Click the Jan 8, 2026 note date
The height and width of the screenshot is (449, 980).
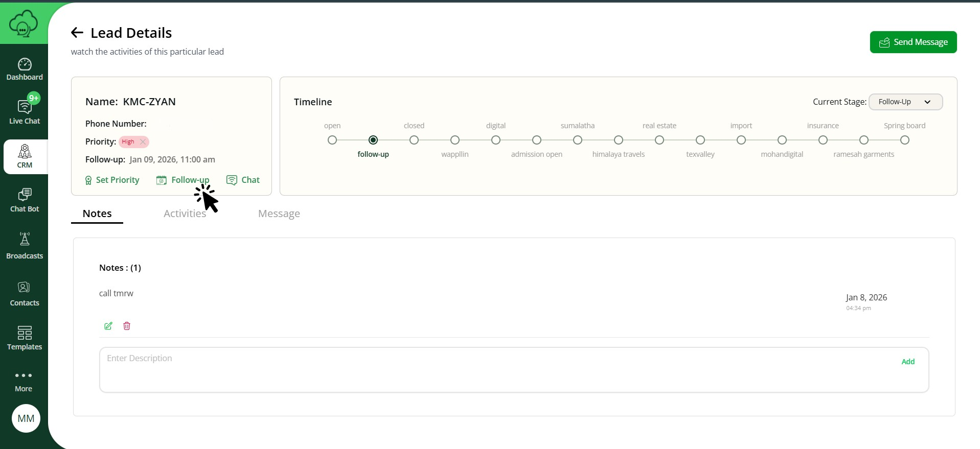pos(866,297)
